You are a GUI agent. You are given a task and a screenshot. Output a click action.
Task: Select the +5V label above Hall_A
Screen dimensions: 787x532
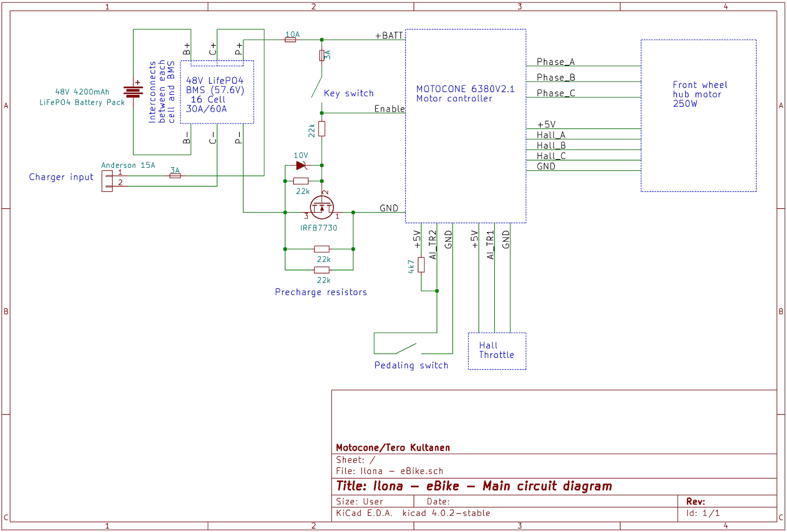pos(546,124)
